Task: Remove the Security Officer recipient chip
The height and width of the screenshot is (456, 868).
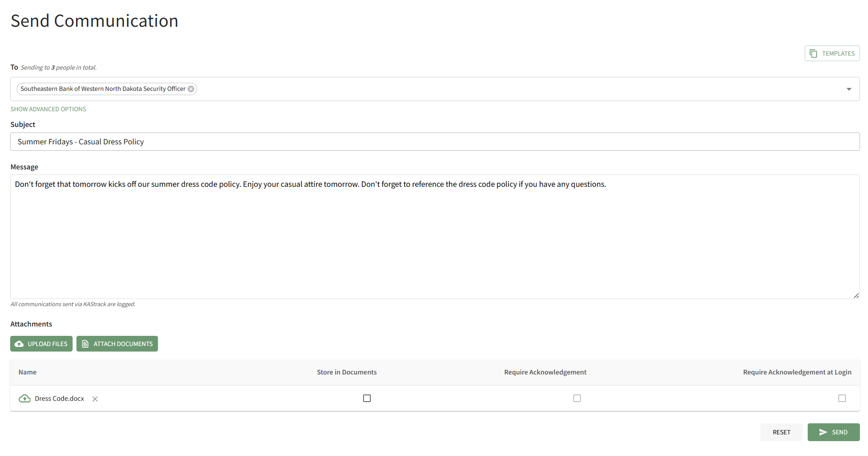Action: 191,89
